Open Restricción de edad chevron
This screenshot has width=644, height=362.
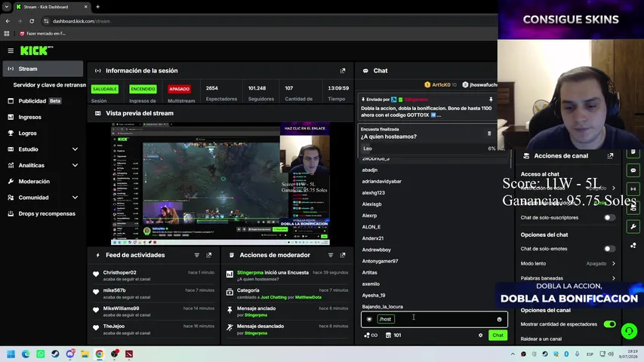pyautogui.click(x=614, y=188)
